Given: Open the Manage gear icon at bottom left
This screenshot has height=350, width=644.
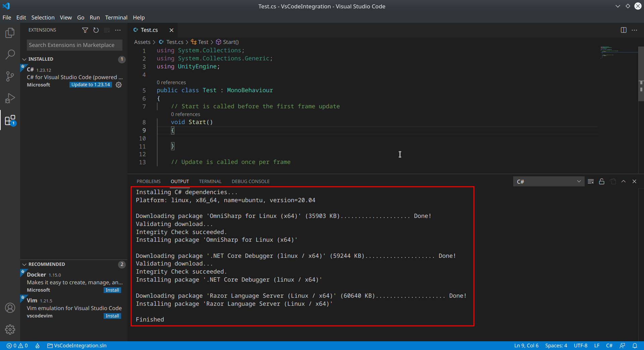Looking at the screenshot, I should coord(10,330).
